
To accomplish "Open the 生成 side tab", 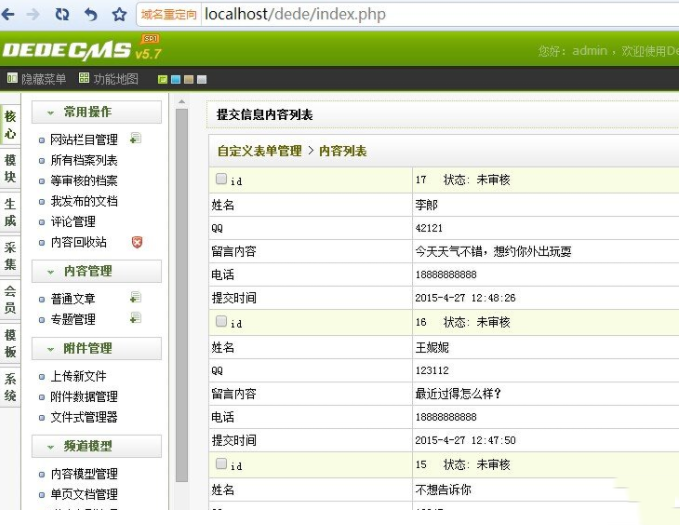I will point(10,212).
